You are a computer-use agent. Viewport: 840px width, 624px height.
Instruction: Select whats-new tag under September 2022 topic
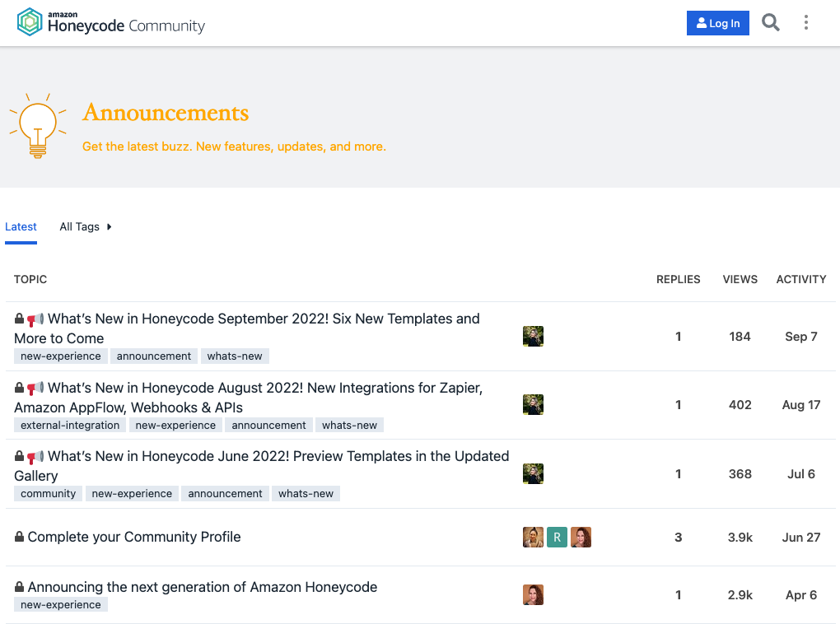pyautogui.click(x=235, y=356)
